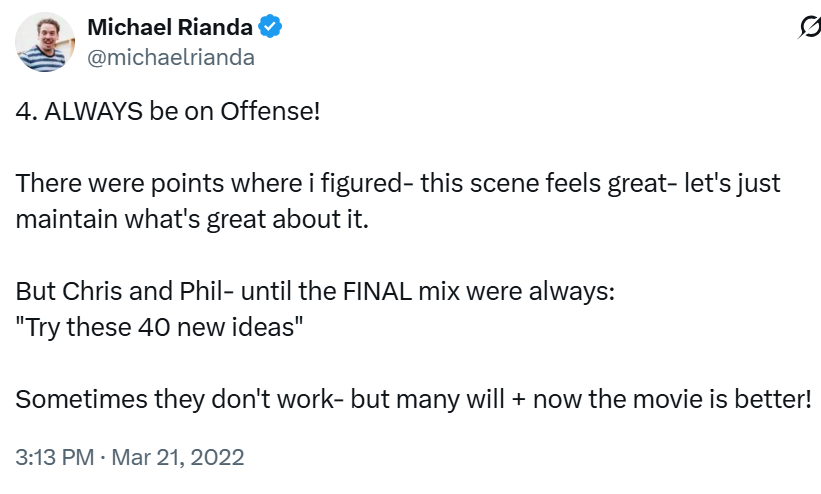Open the Grok slash icon at top right
This screenshot has width=821, height=494.
click(x=810, y=27)
